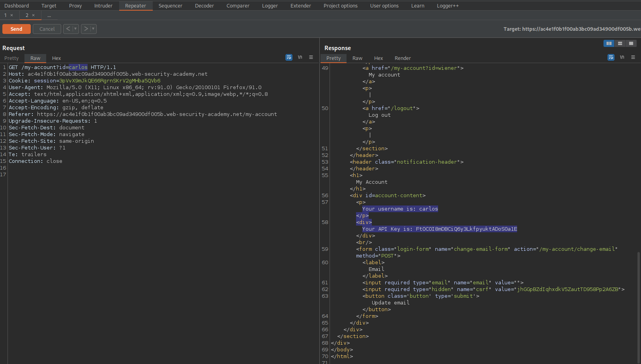Go forward to next request in history
The width and height of the screenshot is (641, 364).
(x=86, y=29)
